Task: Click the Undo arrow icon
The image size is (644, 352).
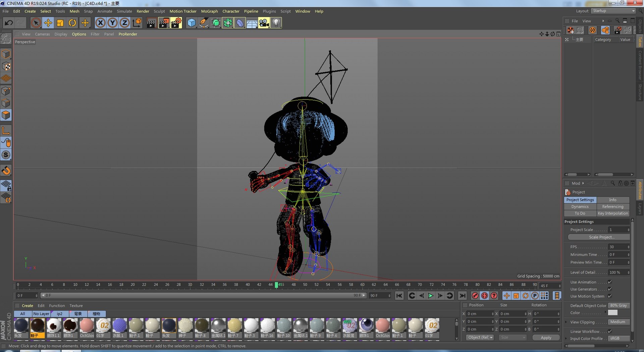Action: click(9, 23)
